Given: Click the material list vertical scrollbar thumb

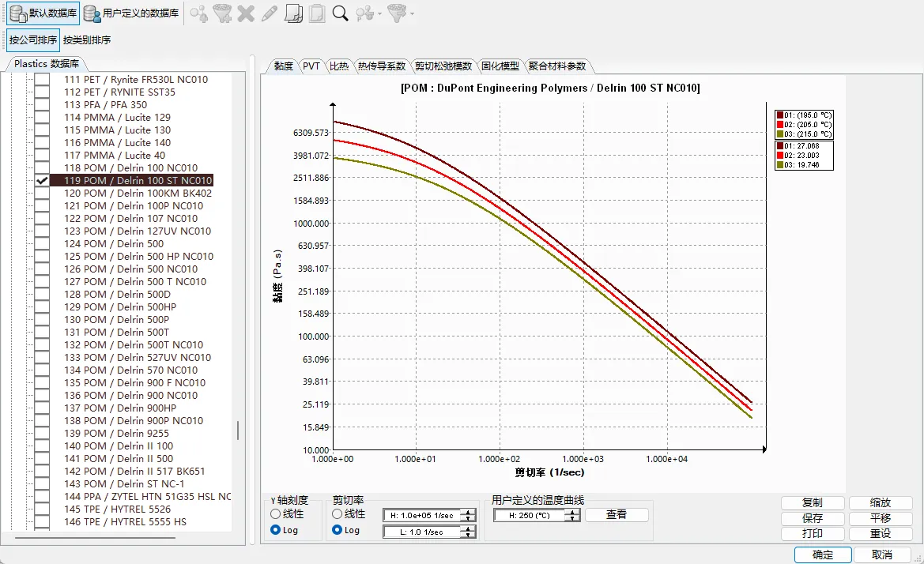Looking at the screenshot, I should coord(238,431).
